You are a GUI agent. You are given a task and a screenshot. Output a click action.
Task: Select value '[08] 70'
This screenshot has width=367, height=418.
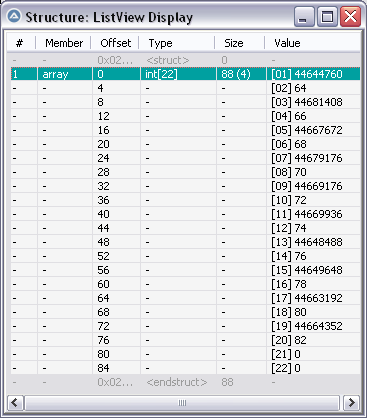click(289, 172)
